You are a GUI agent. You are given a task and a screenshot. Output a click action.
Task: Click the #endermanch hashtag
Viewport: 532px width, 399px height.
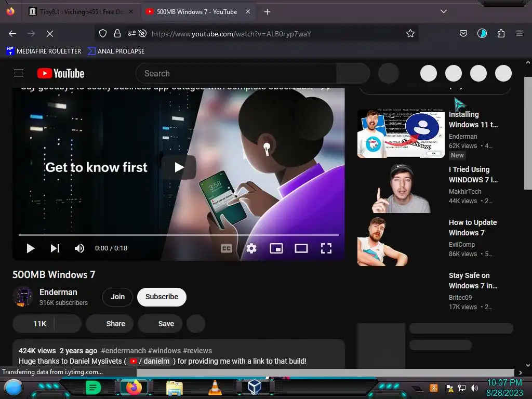click(x=124, y=351)
